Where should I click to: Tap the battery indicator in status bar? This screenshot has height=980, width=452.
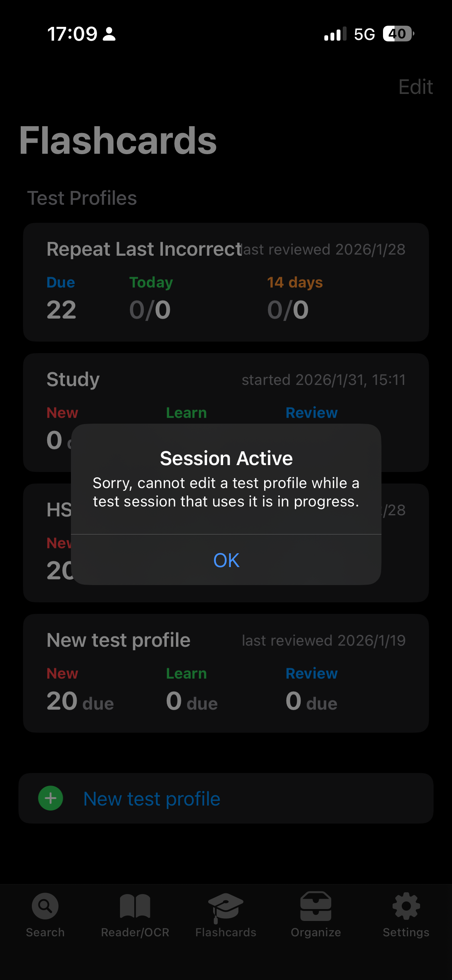point(398,34)
